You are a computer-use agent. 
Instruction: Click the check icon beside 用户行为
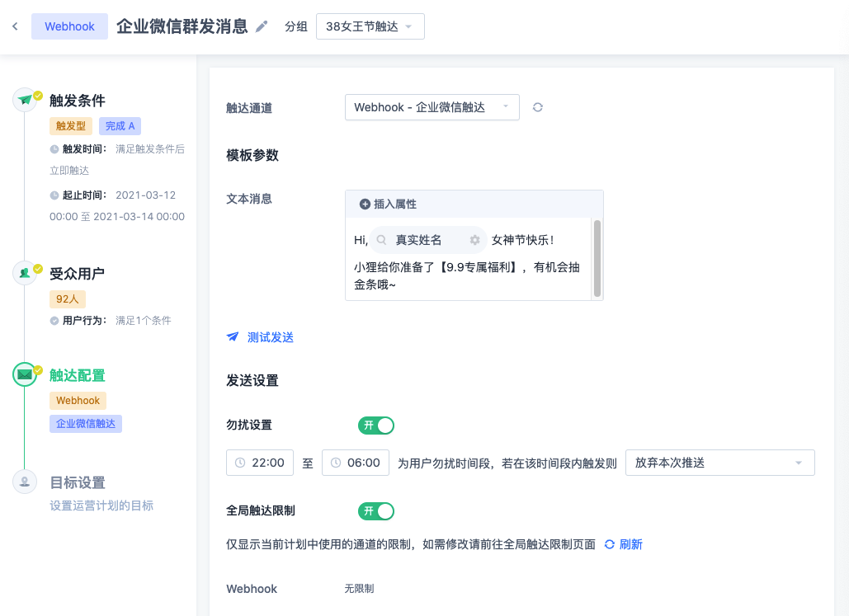coord(54,321)
